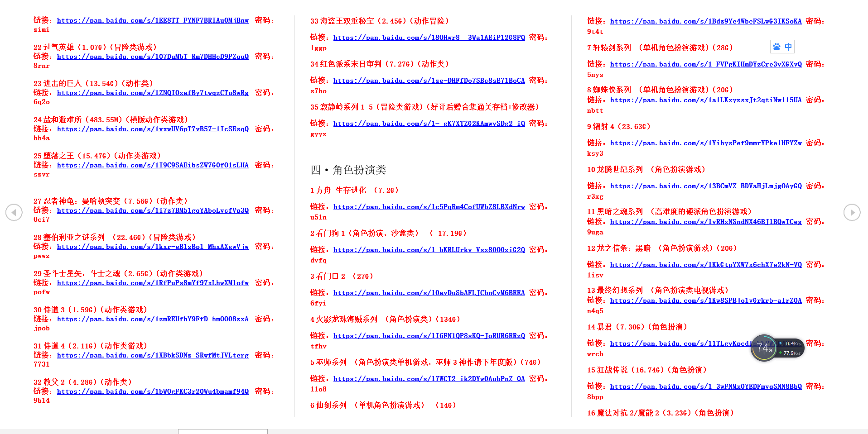868x434 pixels.
Task: Open the pan.baidu link for 32 教父 2
Action: (153, 391)
